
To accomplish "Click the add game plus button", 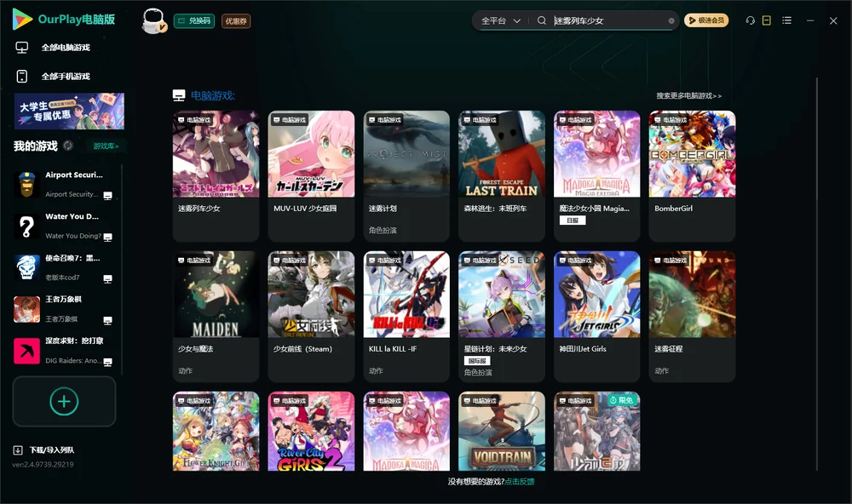I will click(64, 401).
